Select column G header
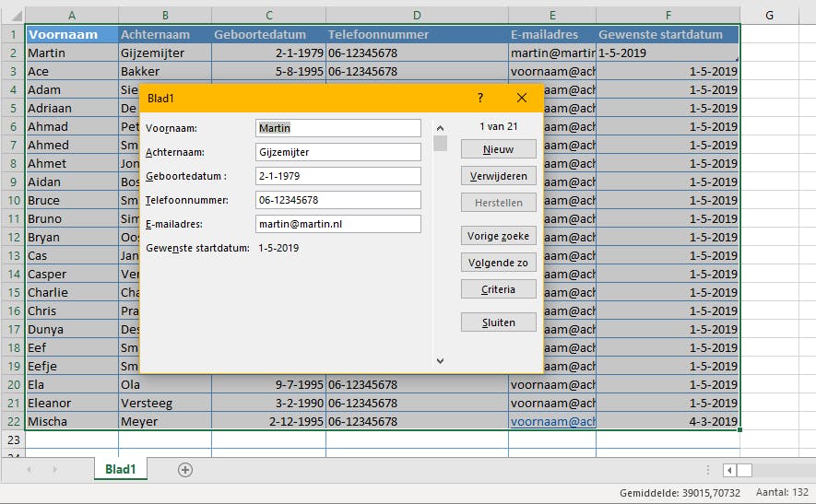Viewport: 816px width, 504px height. pyautogui.click(x=769, y=16)
